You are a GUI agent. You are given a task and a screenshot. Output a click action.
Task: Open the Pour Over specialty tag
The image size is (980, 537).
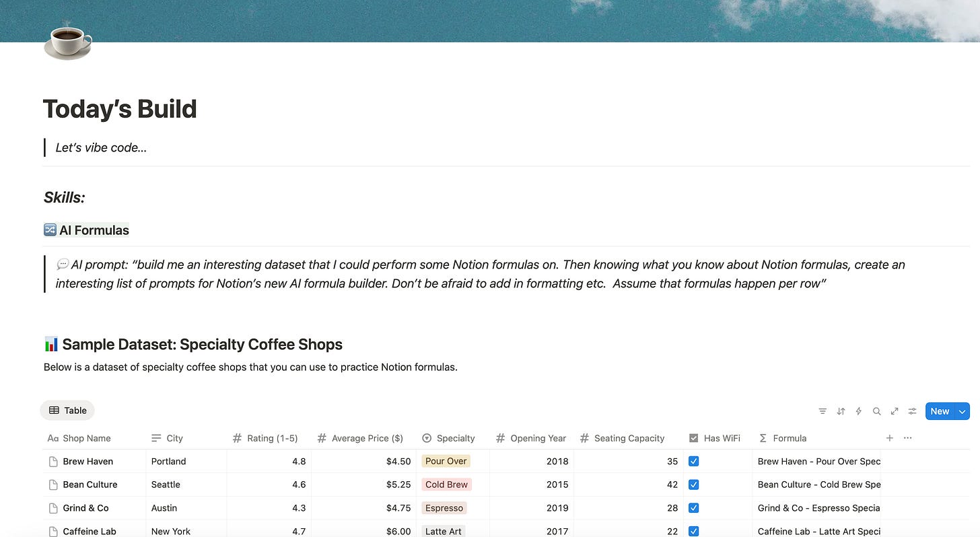pyautogui.click(x=446, y=462)
